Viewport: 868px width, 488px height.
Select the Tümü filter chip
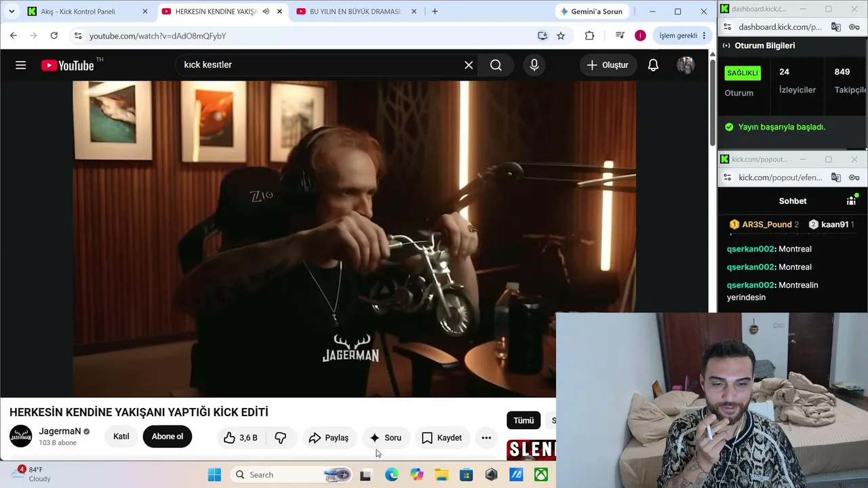[x=524, y=420]
